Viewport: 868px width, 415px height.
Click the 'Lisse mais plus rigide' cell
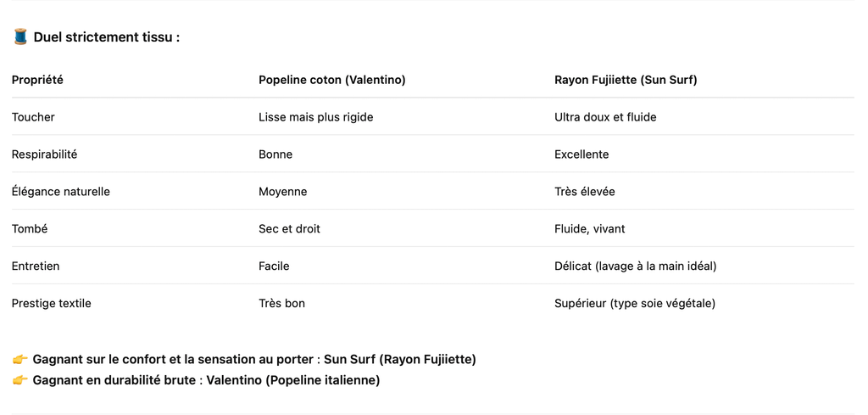click(315, 117)
